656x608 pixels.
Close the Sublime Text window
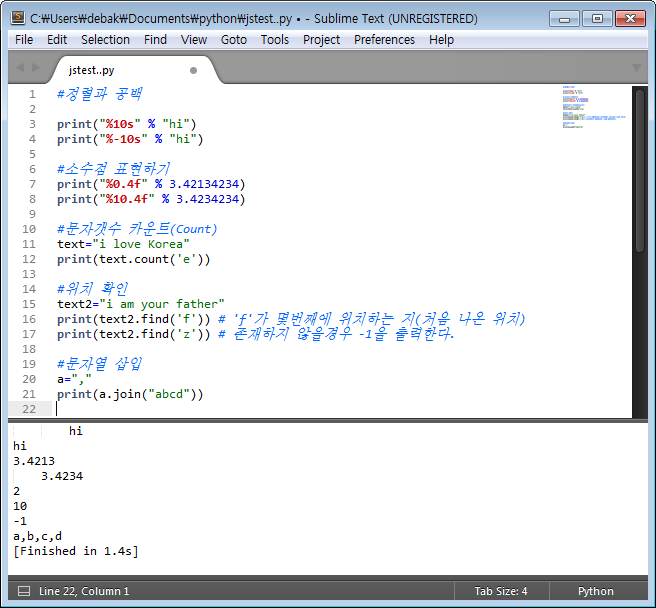pyautogui.click(x=630, y=19)
